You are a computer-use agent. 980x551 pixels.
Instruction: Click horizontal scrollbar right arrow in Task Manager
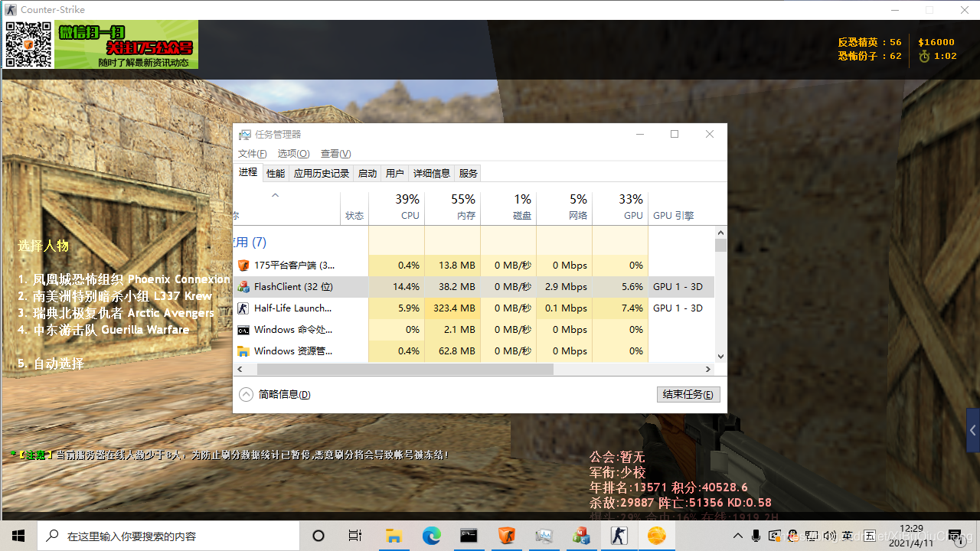708,369
